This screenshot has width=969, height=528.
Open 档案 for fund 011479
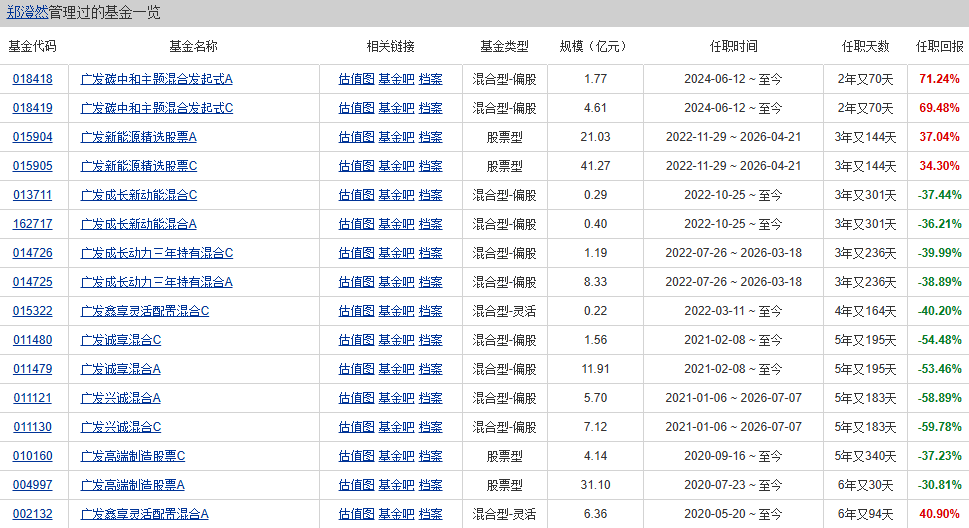click(x=430, y=370)
